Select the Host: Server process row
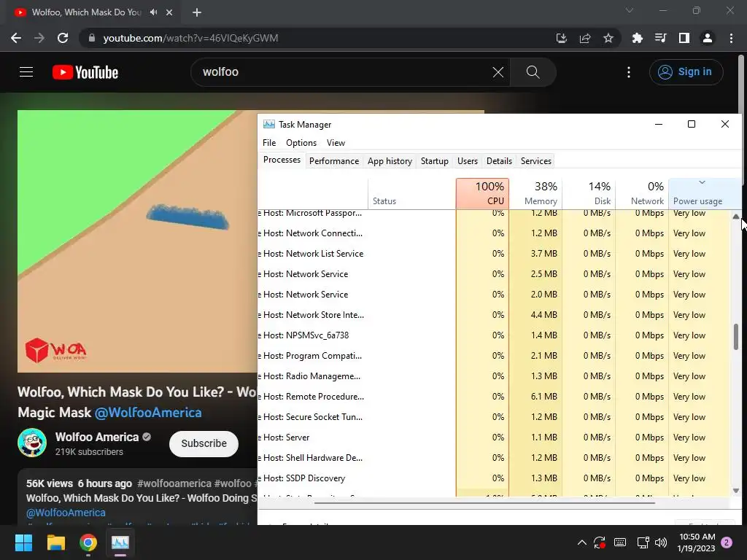The width and height of the screenshot is (747, 560). 494,437
